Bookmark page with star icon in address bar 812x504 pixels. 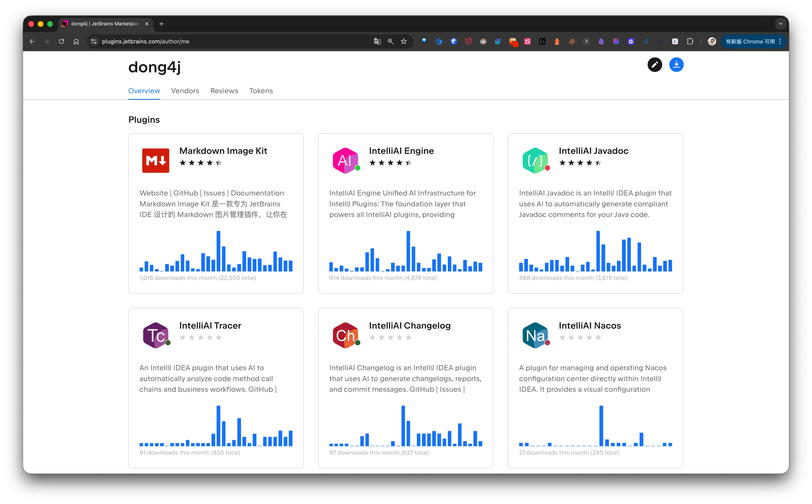coord(404,41)
